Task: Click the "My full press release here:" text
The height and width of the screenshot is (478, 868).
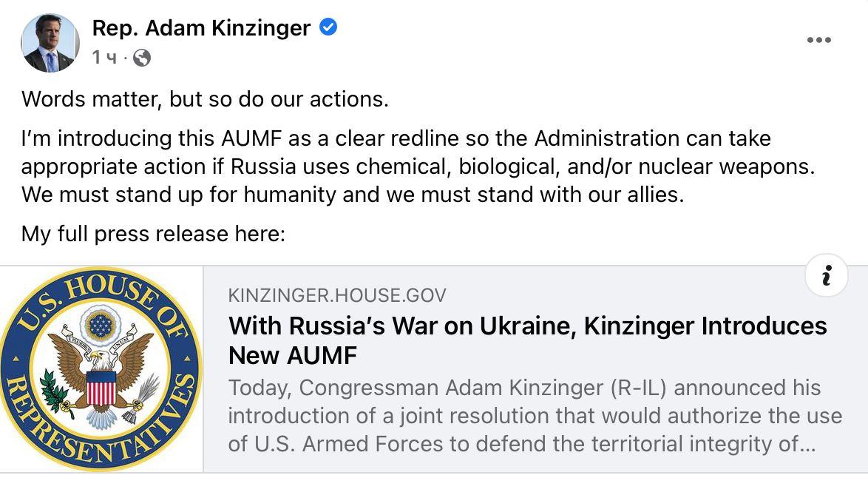Action: [153, 234]
